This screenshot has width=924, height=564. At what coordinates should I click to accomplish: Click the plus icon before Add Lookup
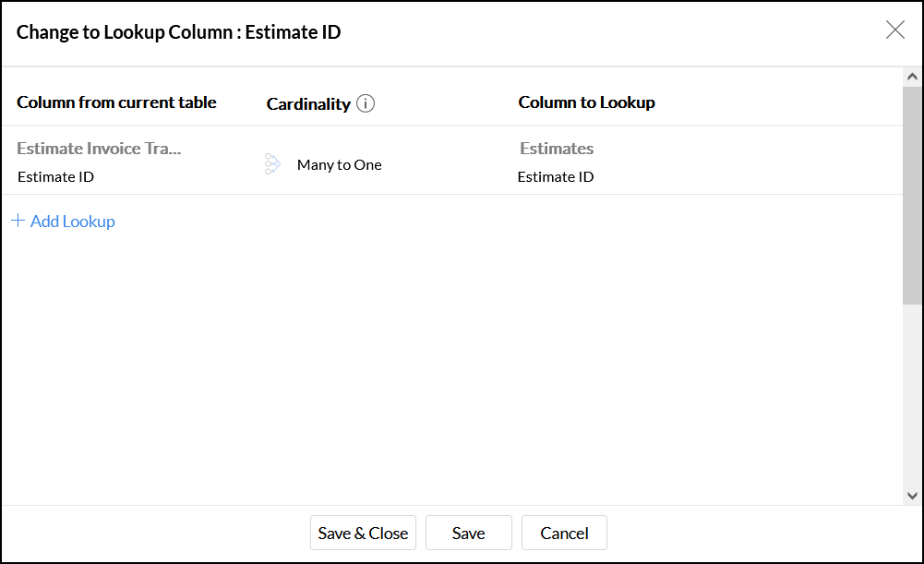pyautogui.click(x=18, y=222)
